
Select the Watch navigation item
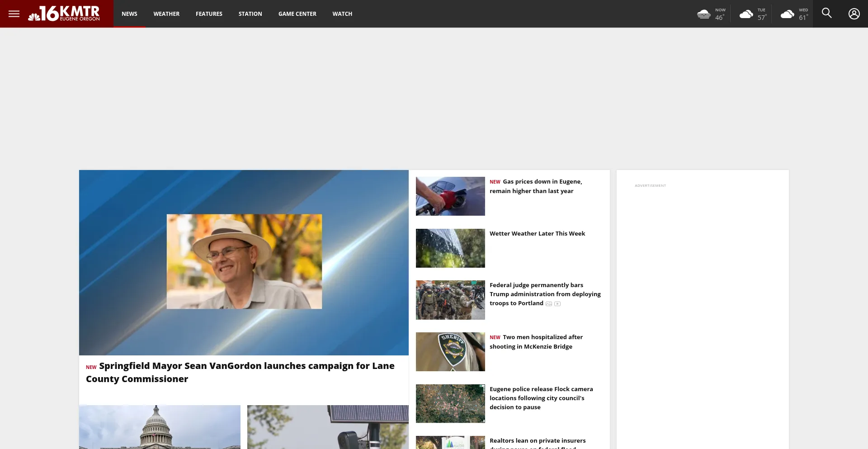click(342, 14)
